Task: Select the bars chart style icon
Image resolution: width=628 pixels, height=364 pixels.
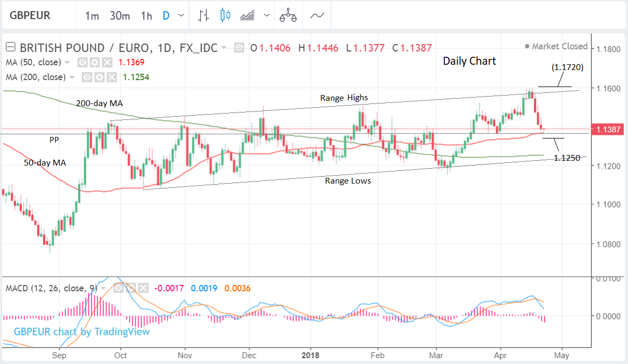Action: tap(203, 15)
